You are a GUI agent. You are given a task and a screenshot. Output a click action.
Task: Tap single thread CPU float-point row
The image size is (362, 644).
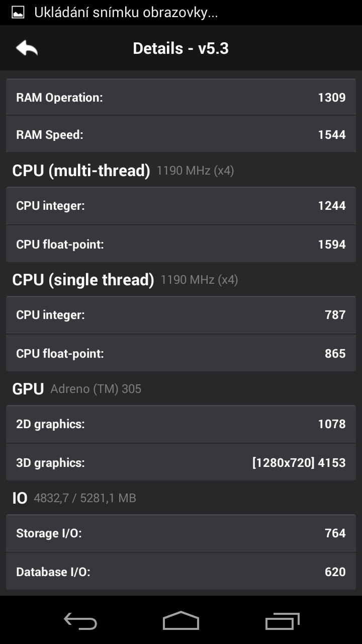pyautogui.click(x=181, y=353)
